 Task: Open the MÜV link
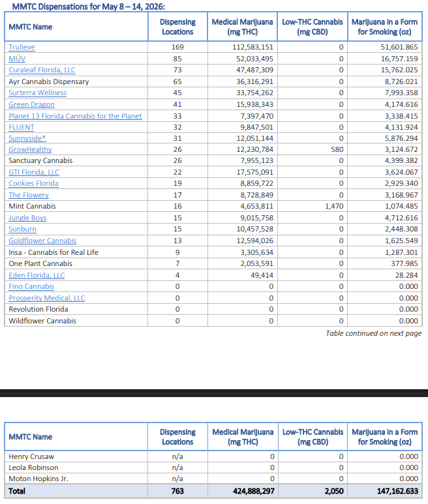(17, 59)
